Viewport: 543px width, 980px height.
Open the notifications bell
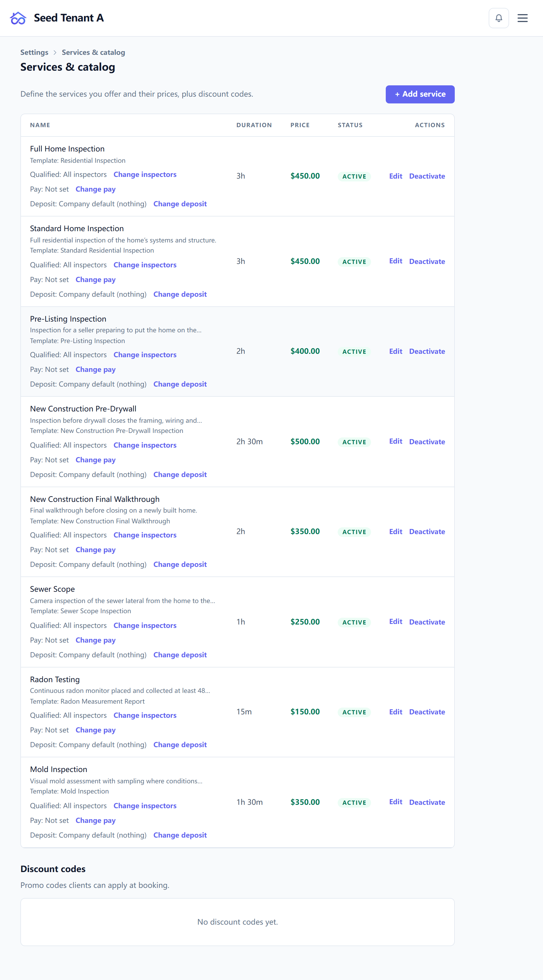pyautogui.click(x=498, y=18)
